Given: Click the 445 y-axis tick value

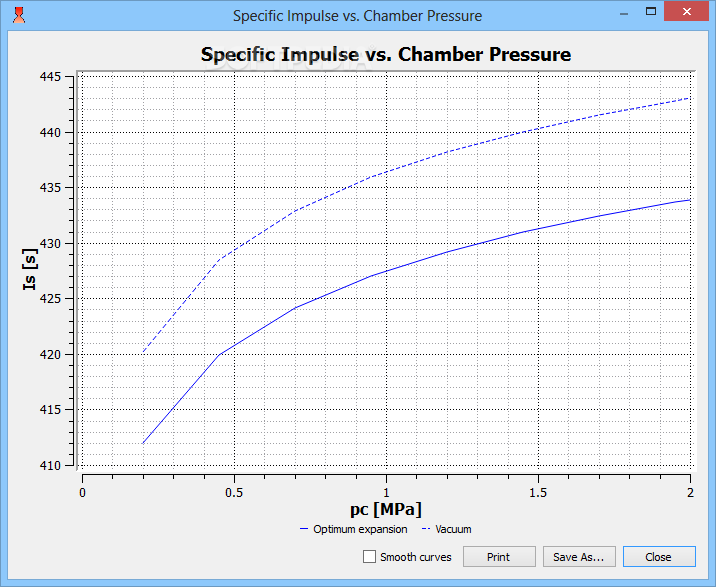Looking at the screenshot, I should click(x=50, y=77).
